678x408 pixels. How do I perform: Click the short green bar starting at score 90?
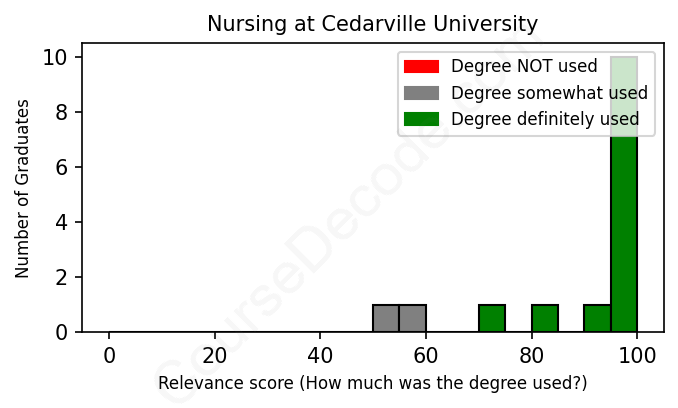click(x=597, y=318)
